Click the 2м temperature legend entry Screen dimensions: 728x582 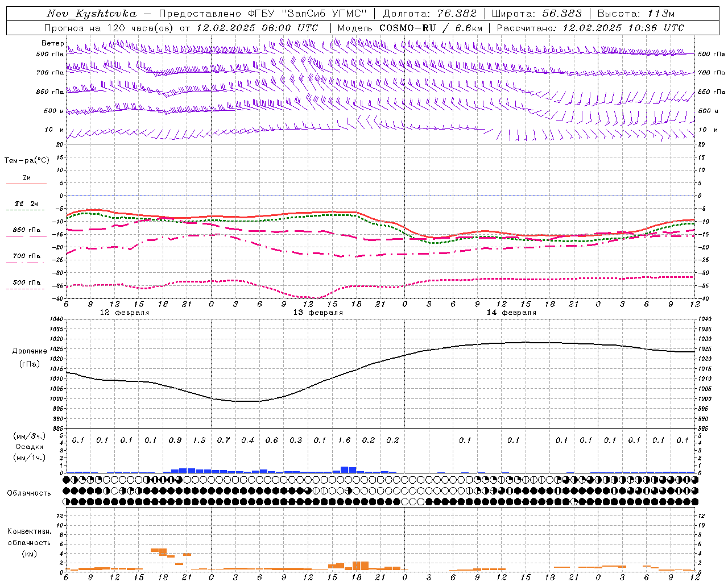[27, 178]
